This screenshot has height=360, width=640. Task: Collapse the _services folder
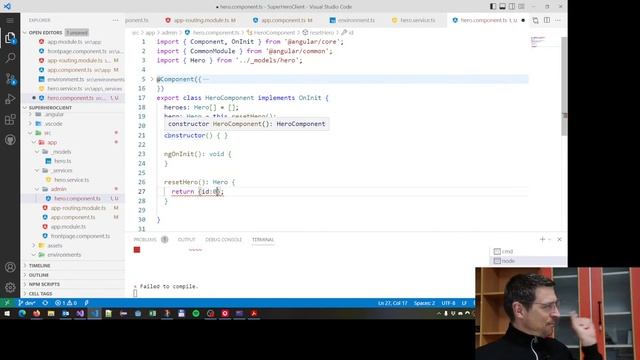tap(62, 171)
